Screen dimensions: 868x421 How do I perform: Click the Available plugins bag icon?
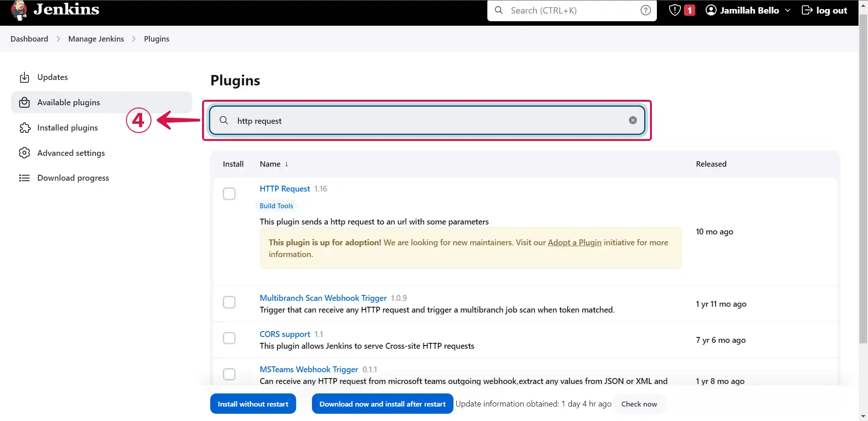click(24, 103)
